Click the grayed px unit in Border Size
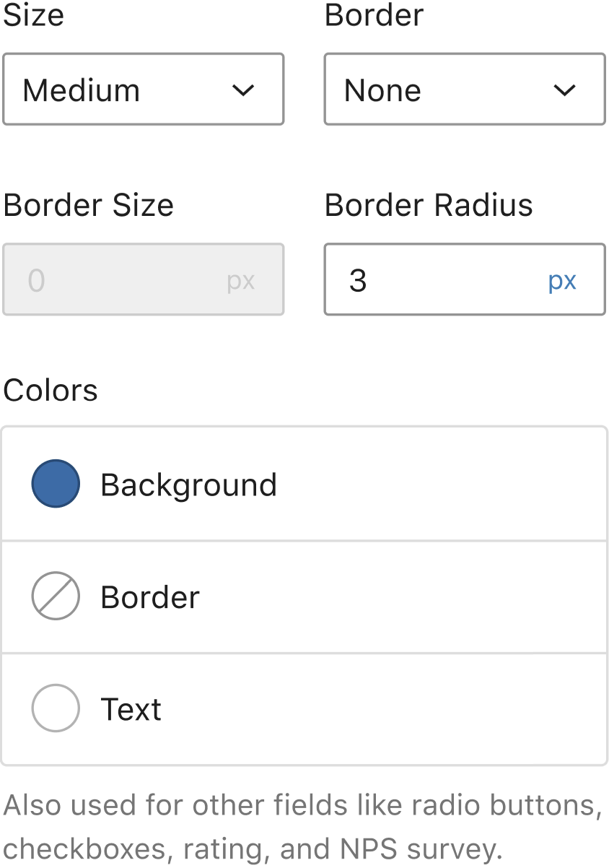 point(241,281)
